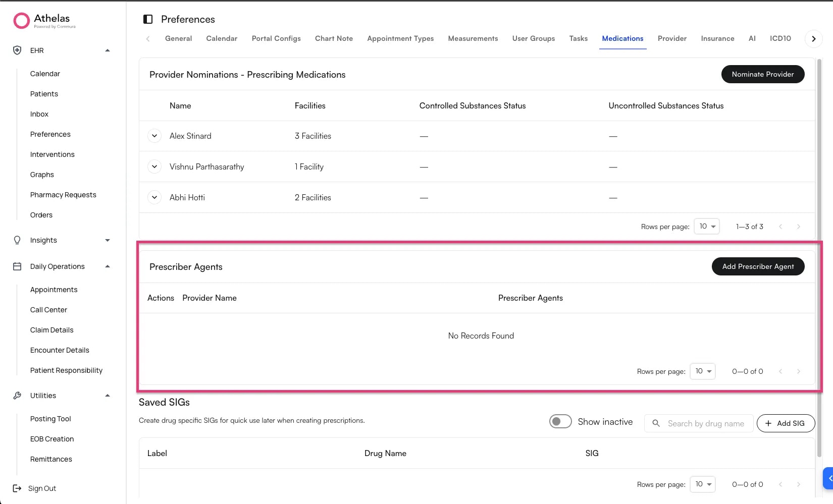The image size is (833, 504).
Task: Click the Nominate Provider button
Action: click(x=763, y=74)
